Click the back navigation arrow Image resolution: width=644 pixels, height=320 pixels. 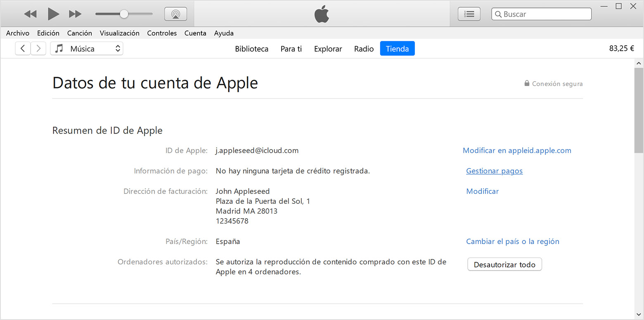point(23,49)
